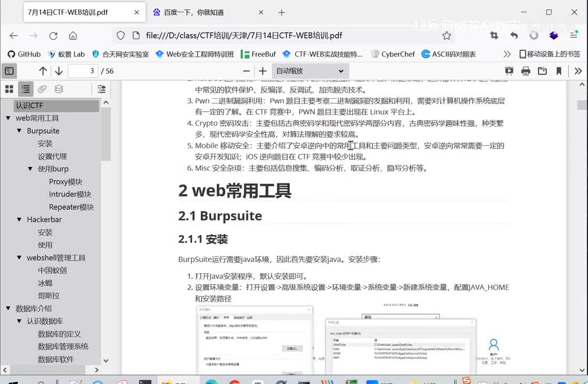
Task: Zoom in with the plus button
Action: pyautogui.click(x=263, y=71)
